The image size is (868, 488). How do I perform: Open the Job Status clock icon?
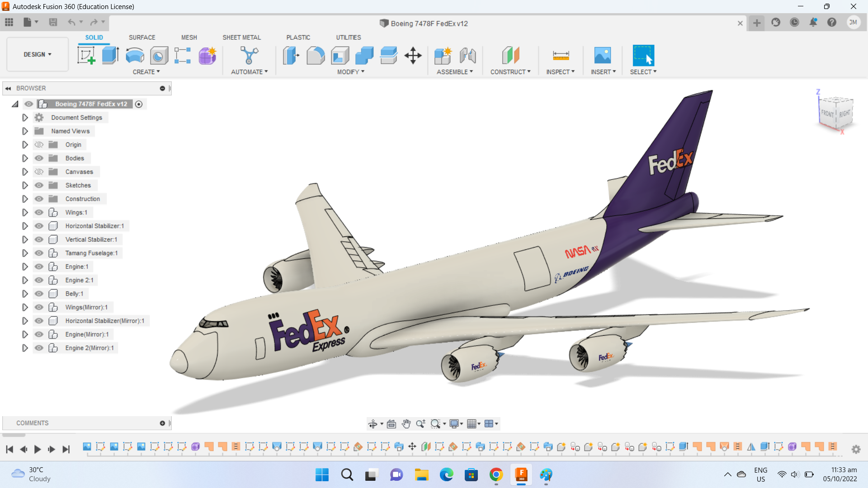point(794,23)
